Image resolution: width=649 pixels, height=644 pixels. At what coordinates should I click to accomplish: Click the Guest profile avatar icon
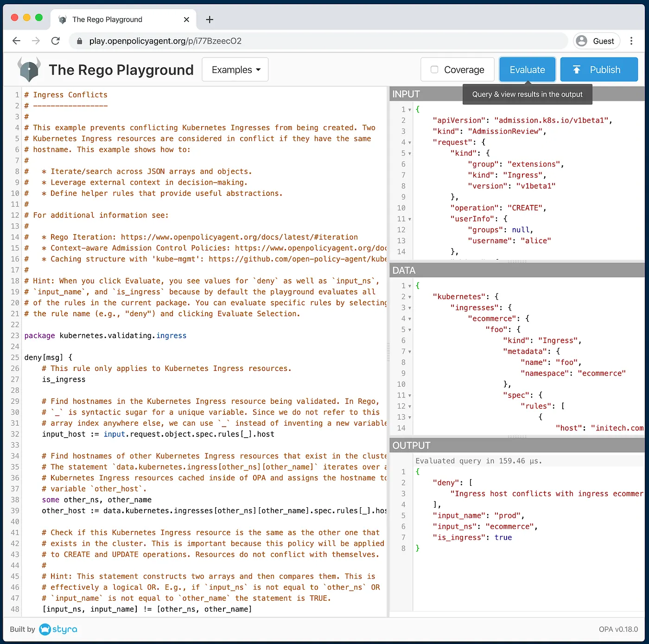coord(581,41)
